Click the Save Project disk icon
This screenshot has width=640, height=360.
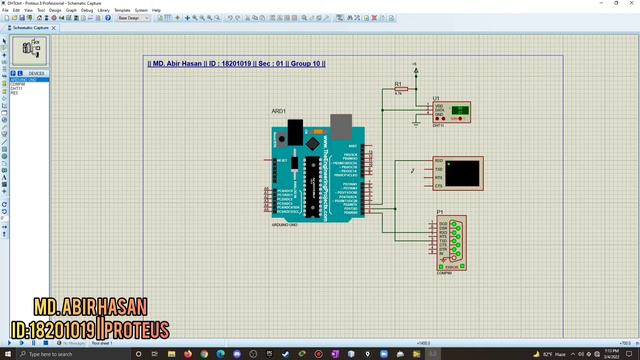(x=22, y=18)
